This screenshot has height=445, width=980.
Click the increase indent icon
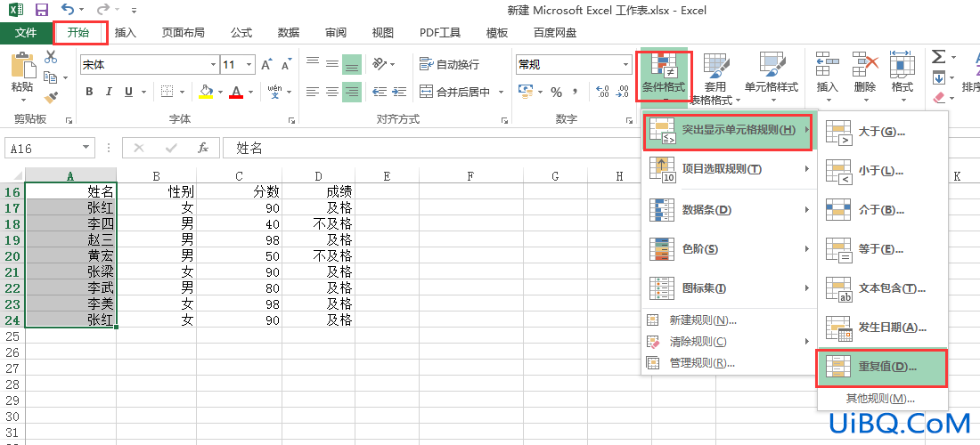399,92
